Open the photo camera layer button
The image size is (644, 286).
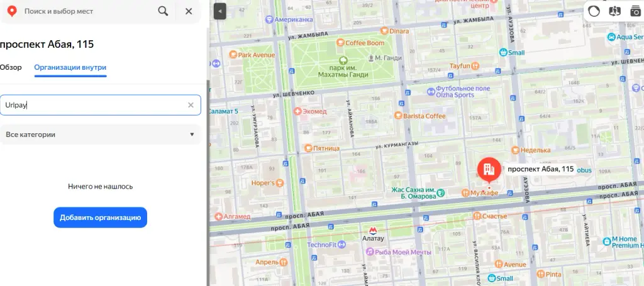click(635, 11)
